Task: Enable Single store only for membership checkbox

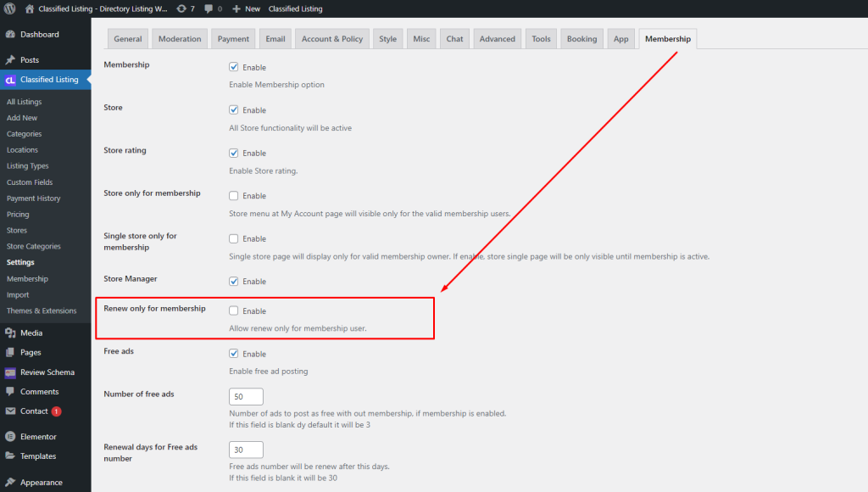Action: click(234, 239)
